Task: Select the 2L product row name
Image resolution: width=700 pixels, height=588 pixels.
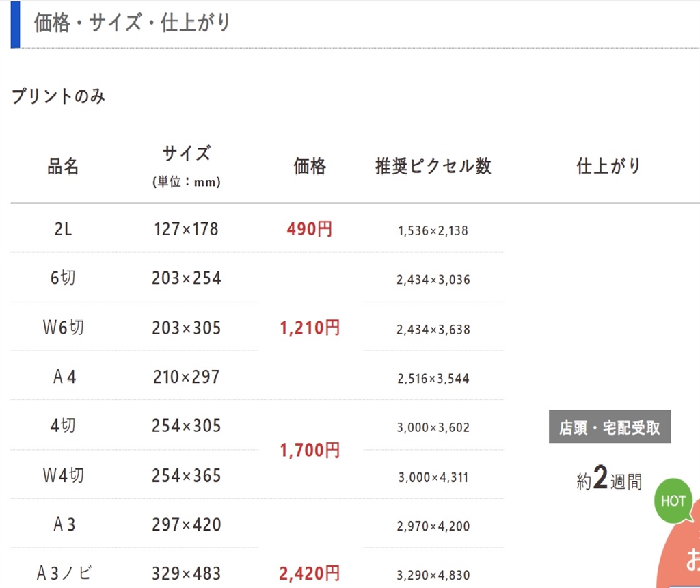Action: click(63, 229)
